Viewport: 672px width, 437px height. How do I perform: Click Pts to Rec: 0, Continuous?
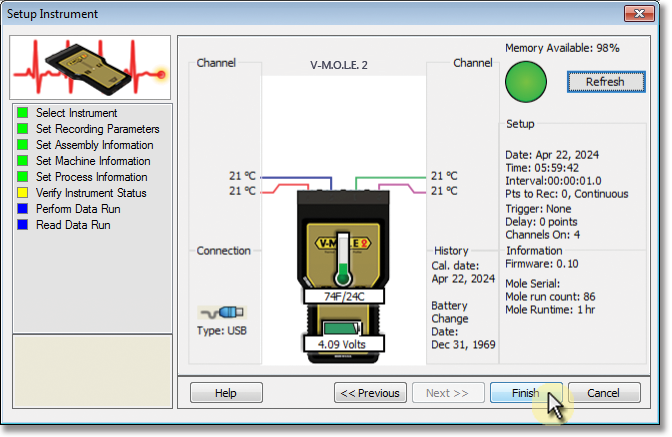tap(567, 194)
